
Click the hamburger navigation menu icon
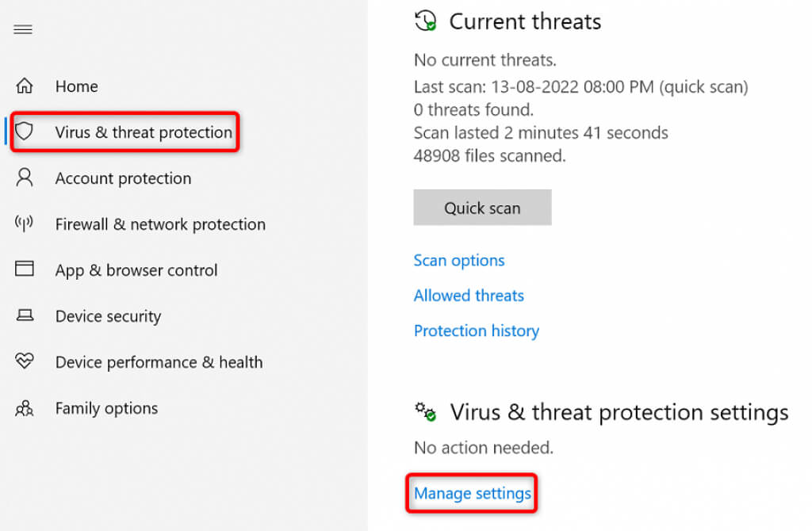24,30
